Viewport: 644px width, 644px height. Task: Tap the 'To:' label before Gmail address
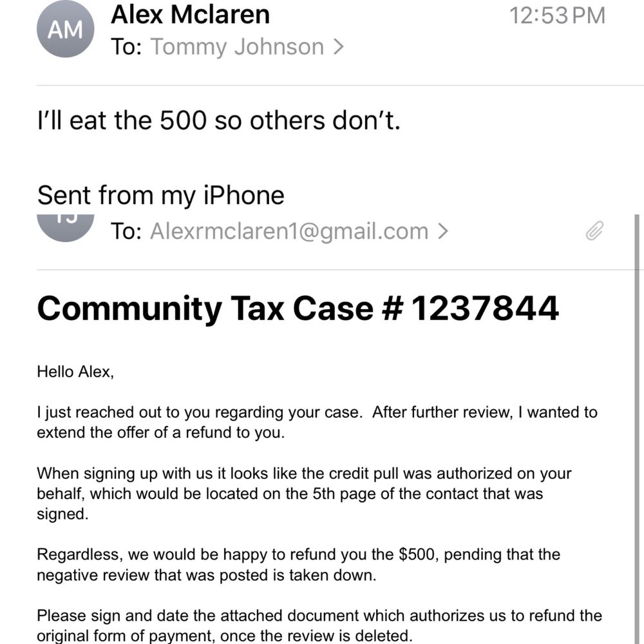(126, 231)
